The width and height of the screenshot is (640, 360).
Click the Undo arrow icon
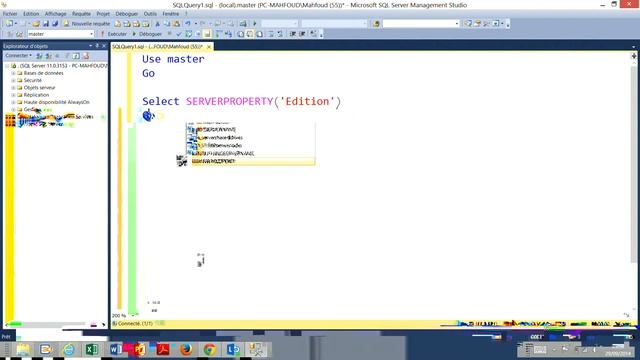(188, 24)
